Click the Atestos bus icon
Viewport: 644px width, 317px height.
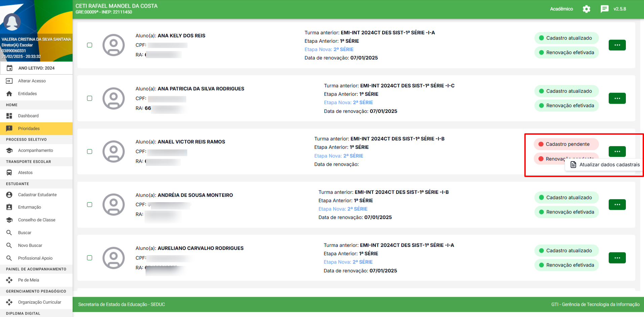pyautogui.click(x=9, y=173)
